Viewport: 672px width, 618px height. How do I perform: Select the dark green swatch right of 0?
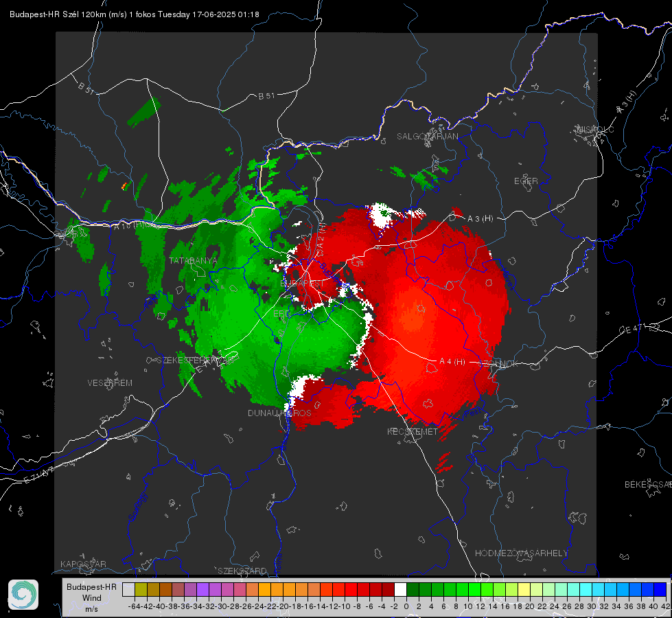413,589
